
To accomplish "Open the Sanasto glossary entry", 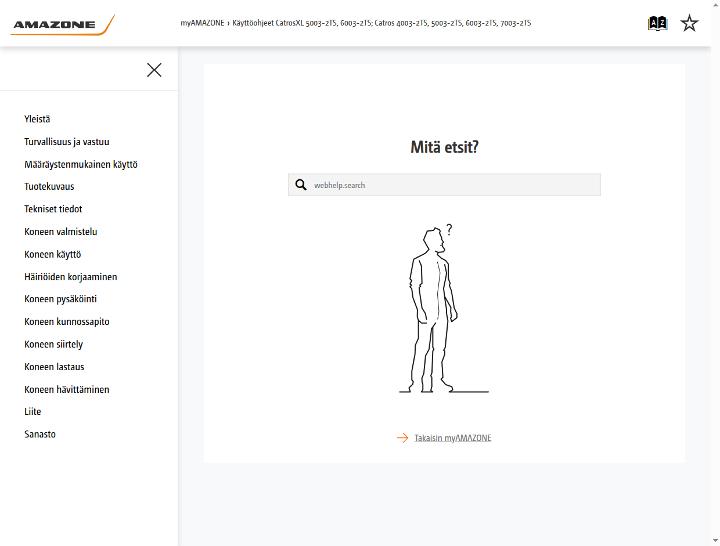I will point(40,434).
